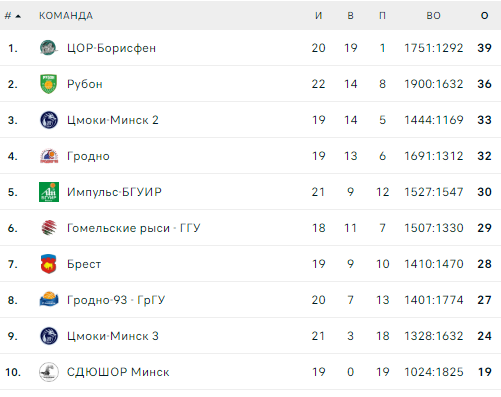Image resolution: width=501 pixels, height=397 pixels.
Task: Sort by the bold О points header
Action: tap(484, 16)
